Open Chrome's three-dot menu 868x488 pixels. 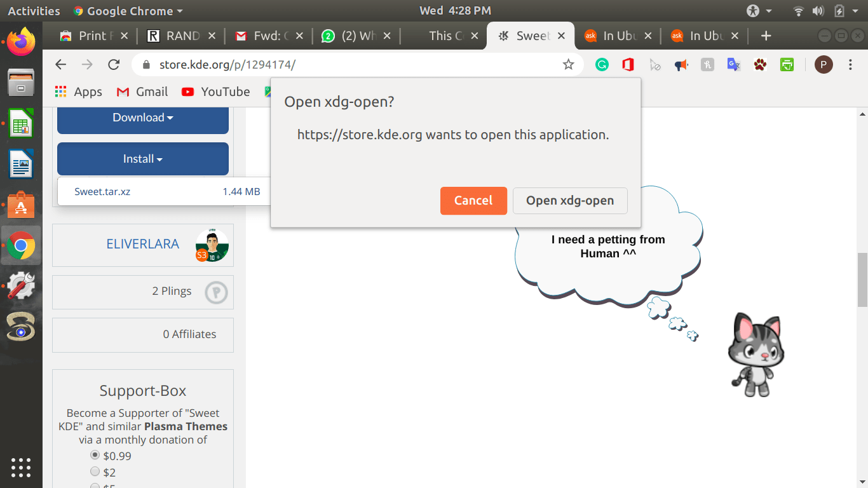point(850,64)
